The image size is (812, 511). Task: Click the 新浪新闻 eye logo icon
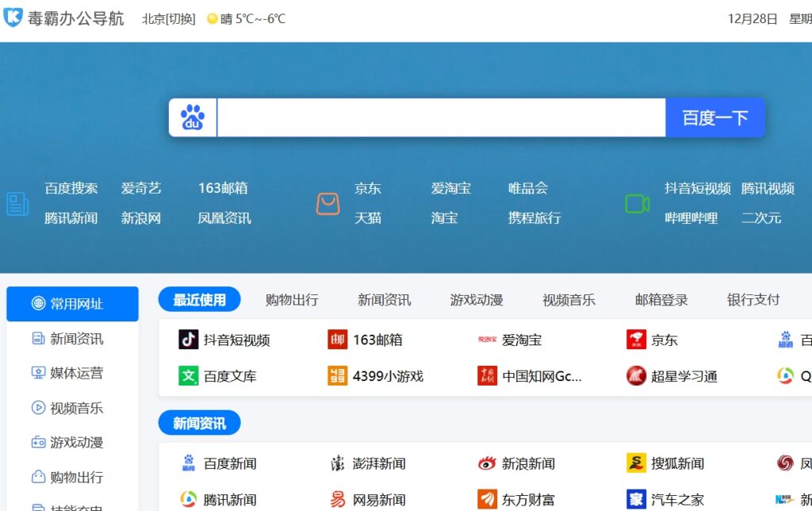(487, 463)
